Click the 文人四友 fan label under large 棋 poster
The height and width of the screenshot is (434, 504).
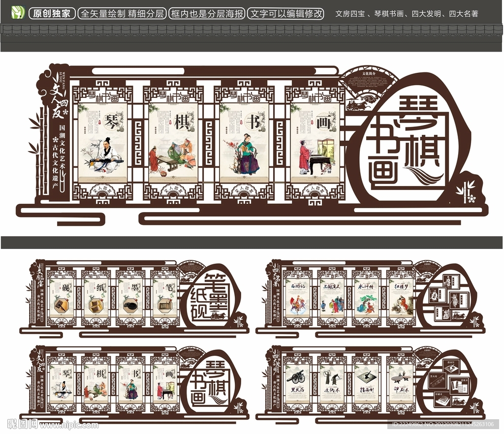pyautogui.click(x=174, y=190)
